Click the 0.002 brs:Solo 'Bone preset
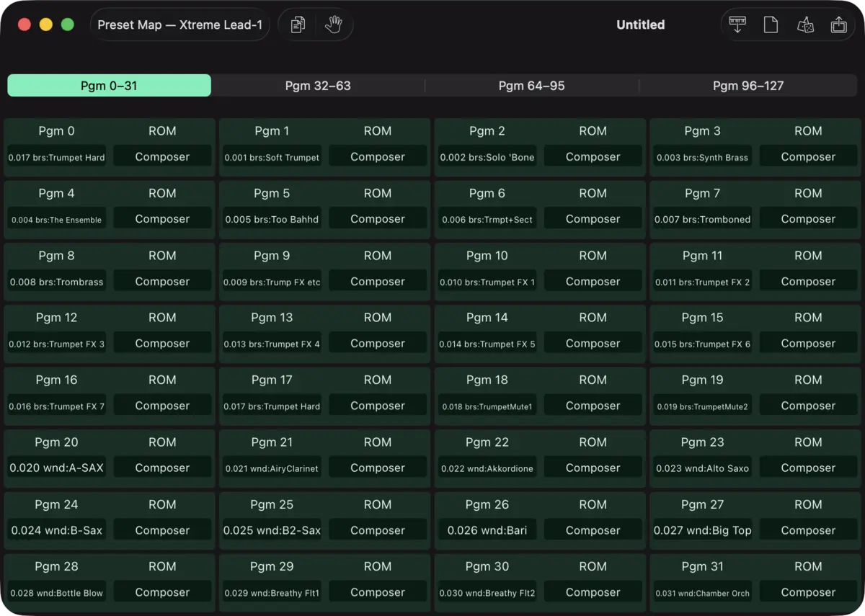This screenshot has height=616, width=865. [487, 157]
